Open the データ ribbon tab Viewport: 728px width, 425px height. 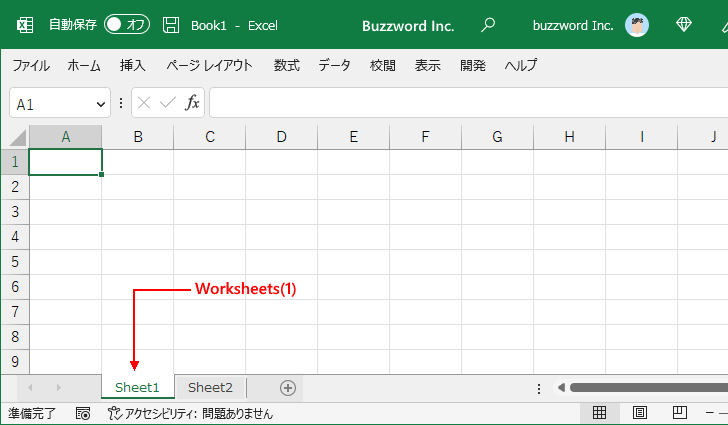pyautogui.click(x=334, y=65)
